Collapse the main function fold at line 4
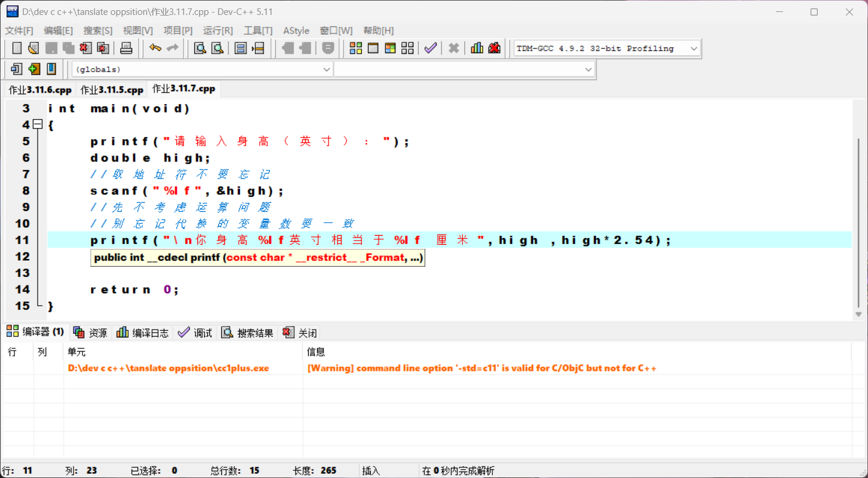The image size is (868, 478). [x=37, y=124]
